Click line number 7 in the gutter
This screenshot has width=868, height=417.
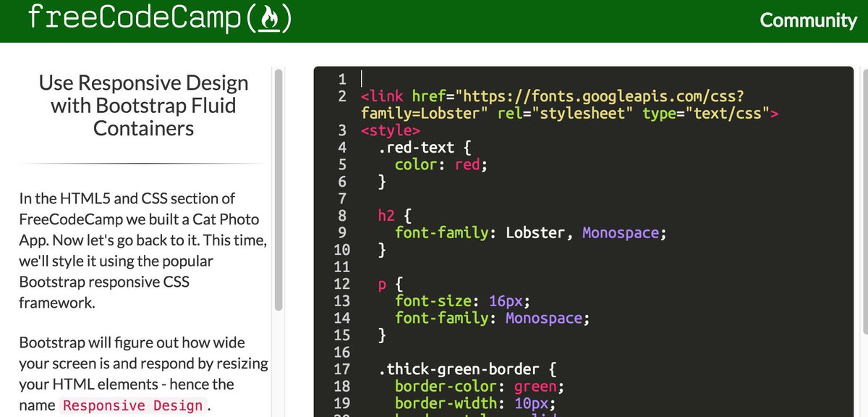click(343, 198)
